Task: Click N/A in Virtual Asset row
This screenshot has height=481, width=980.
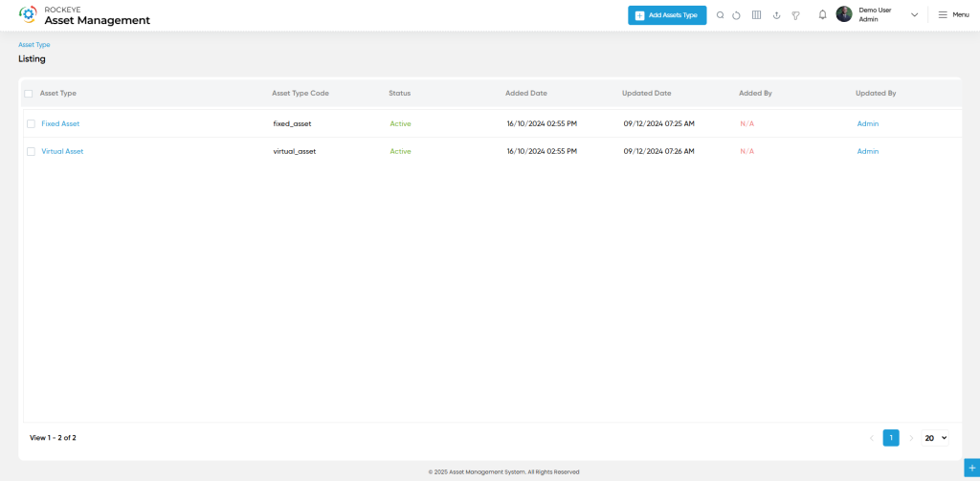Action: pyautogui.click(x=747, y=151)
